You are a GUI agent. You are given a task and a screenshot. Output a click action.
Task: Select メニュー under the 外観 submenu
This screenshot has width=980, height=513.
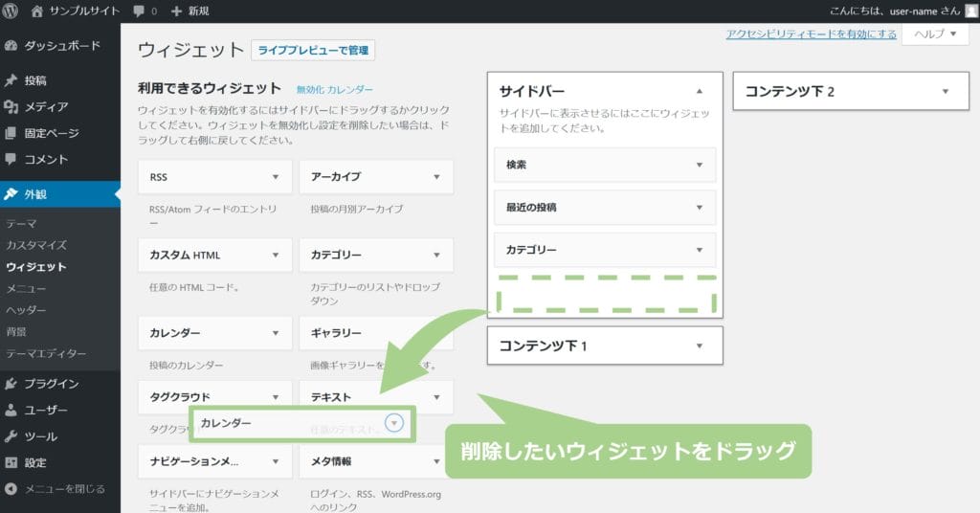click(26, 288)
